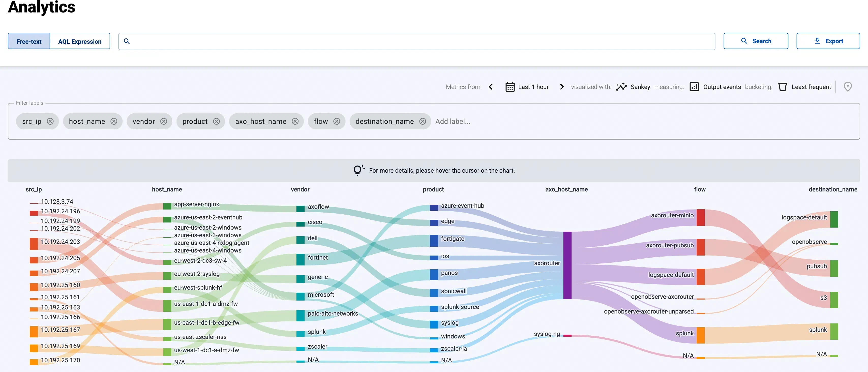Click the microsoft vendor node
The image size is (868, 372).
301,296
